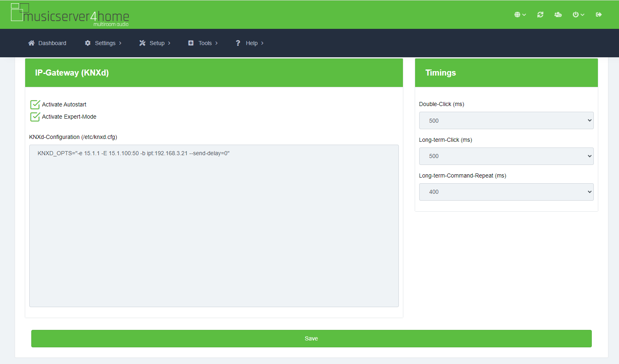Image resolution: width=619 pixels, height=364 pixels.
Task: Click the Settings gear icon
Action: pos(88,43)
